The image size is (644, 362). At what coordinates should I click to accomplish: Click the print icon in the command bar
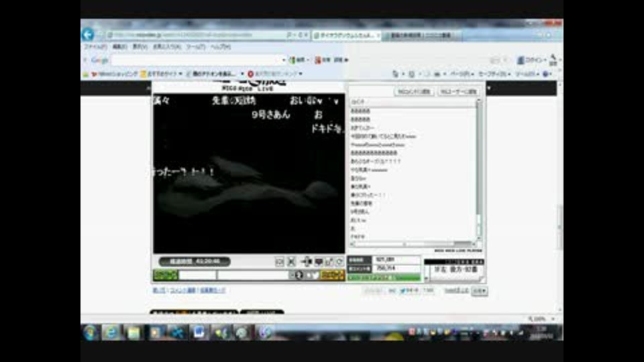click(x=437, y=74)
